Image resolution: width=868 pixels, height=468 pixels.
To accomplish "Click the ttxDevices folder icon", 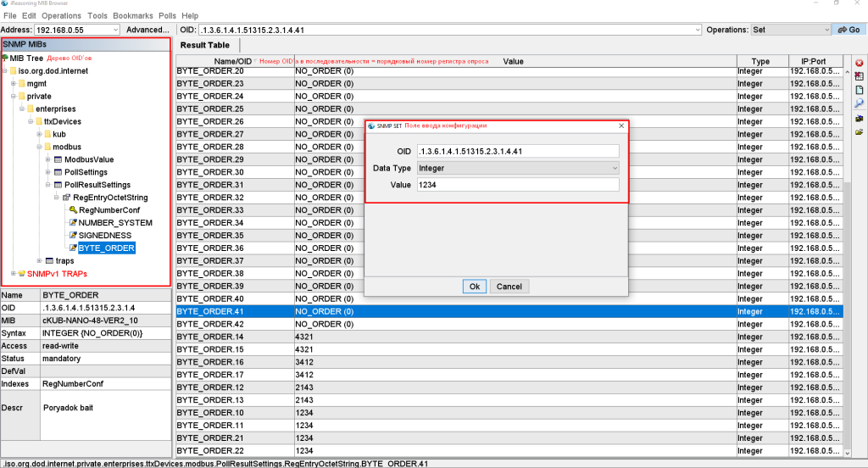I will point(39,121).
